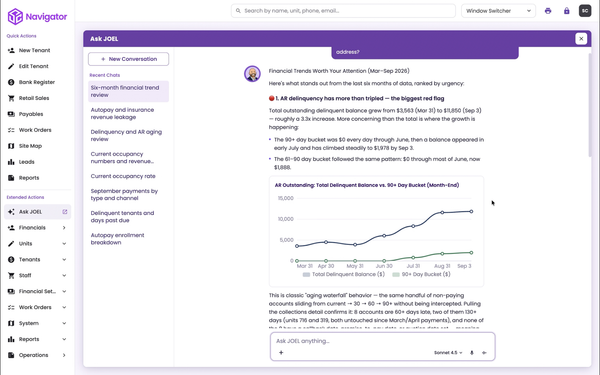Click the microphone icon in message box

coord(472,353)
